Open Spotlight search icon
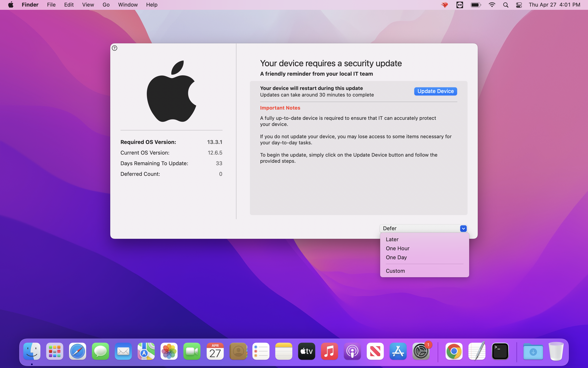This screenshot has height=368, width=588. tap(506, 5)
